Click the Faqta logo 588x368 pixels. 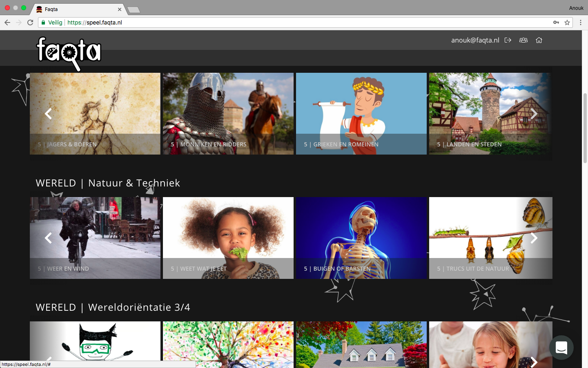pos(69,53)
